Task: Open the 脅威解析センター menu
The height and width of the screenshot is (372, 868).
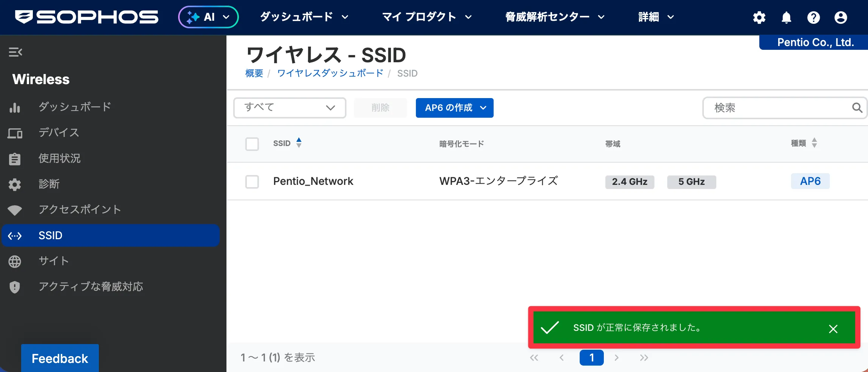Action: tap(555, 17)
